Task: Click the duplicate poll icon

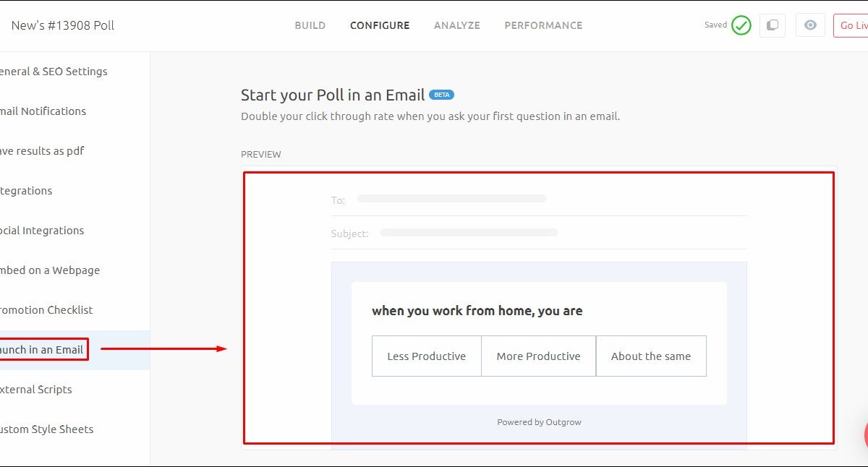Action: tap(773, 25)
